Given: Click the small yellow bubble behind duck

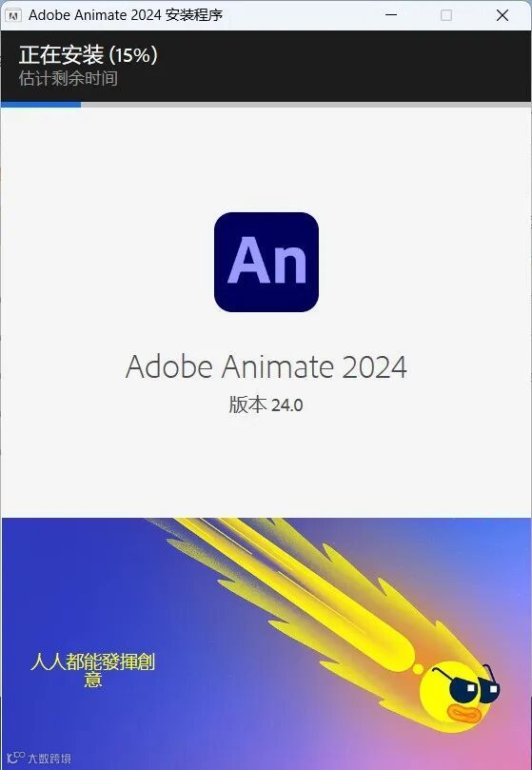Looking at the screenshot, I should click(419, 668).
